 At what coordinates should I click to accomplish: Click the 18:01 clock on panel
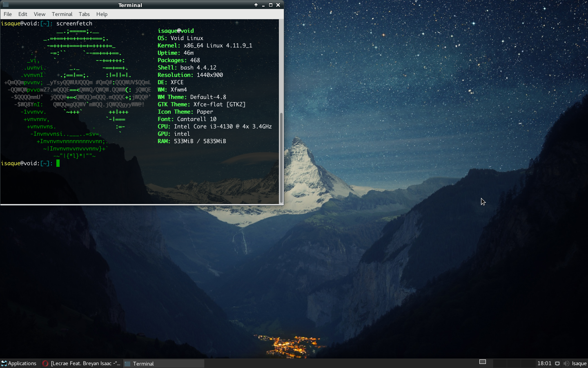(x=544, y=363)
